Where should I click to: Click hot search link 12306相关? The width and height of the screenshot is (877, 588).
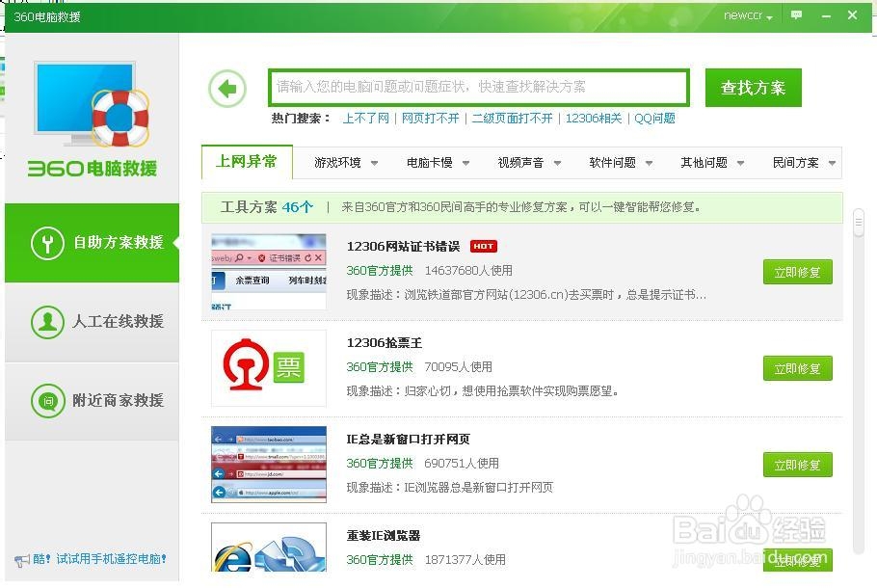pyautogui.click(x=594, y=119)
